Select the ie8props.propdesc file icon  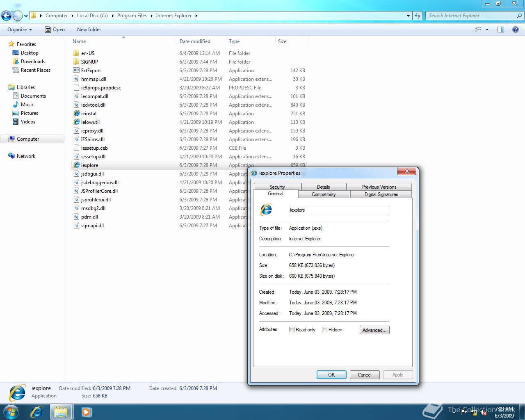click(x=76, y=87)
